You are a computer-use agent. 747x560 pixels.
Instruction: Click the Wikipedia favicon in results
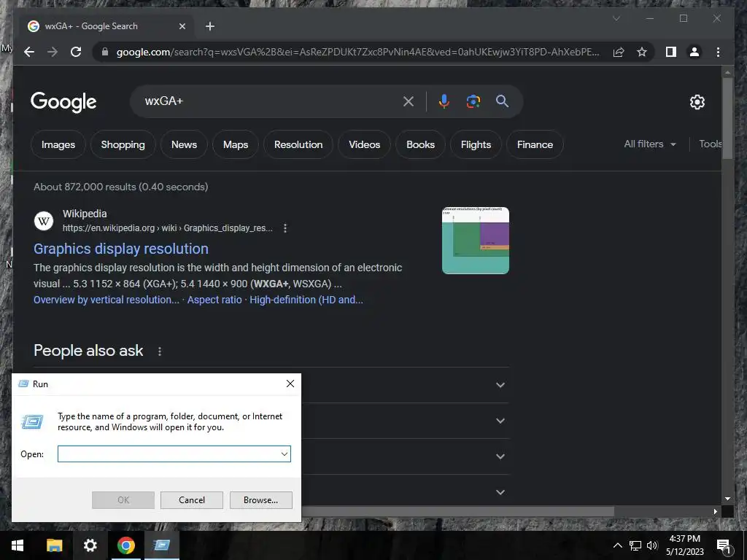[x=44, y=221]
